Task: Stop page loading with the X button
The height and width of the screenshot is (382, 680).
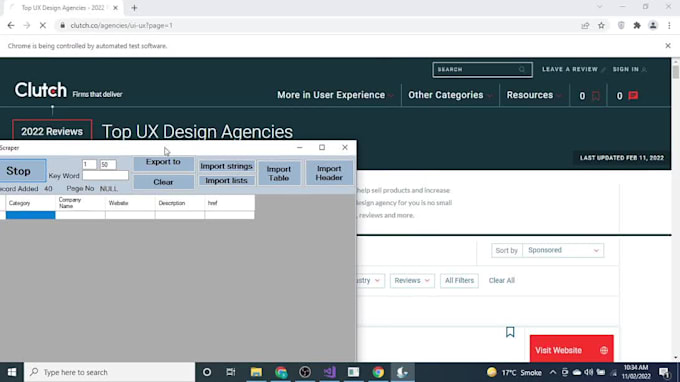Action: point(42,26)
